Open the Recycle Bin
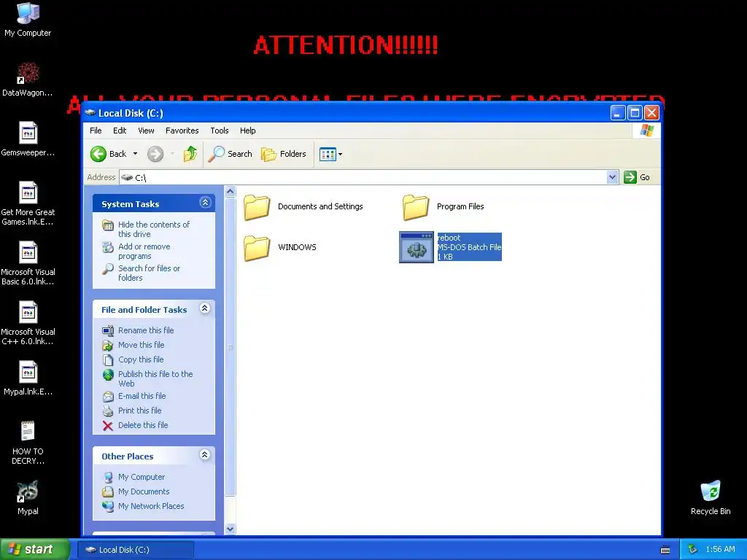The width and height of the screenshot is (747, 560). [711, 497]
